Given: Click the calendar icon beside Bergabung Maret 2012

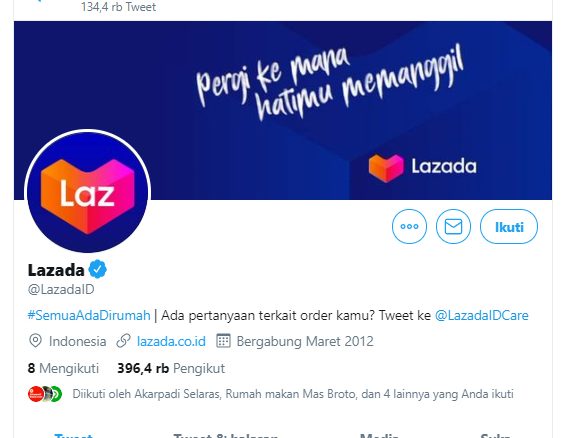Looking at the screenshot, I should [x=223, y=341].
